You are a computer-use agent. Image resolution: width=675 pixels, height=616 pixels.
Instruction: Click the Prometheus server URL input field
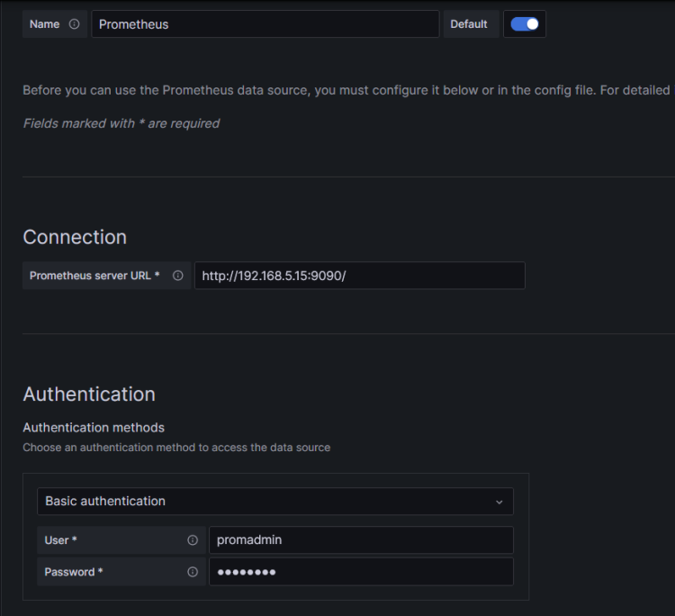(x=360, y=276)
